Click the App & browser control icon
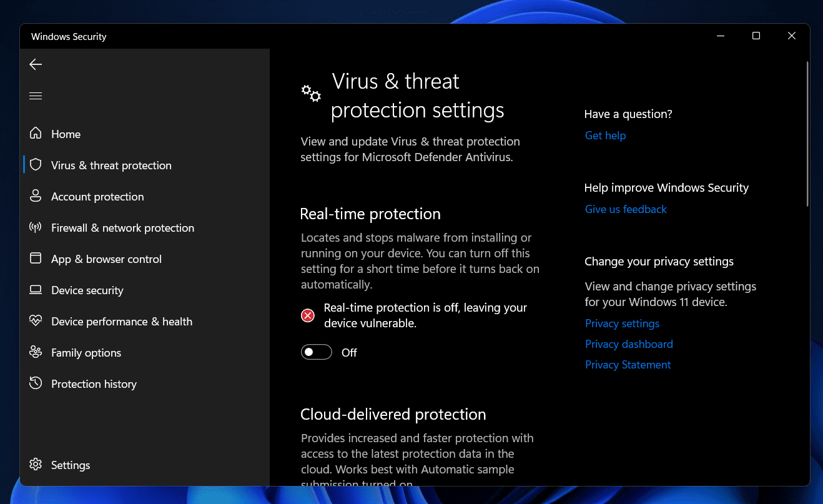Screen dimensions: 823x504 click(36, 259)
